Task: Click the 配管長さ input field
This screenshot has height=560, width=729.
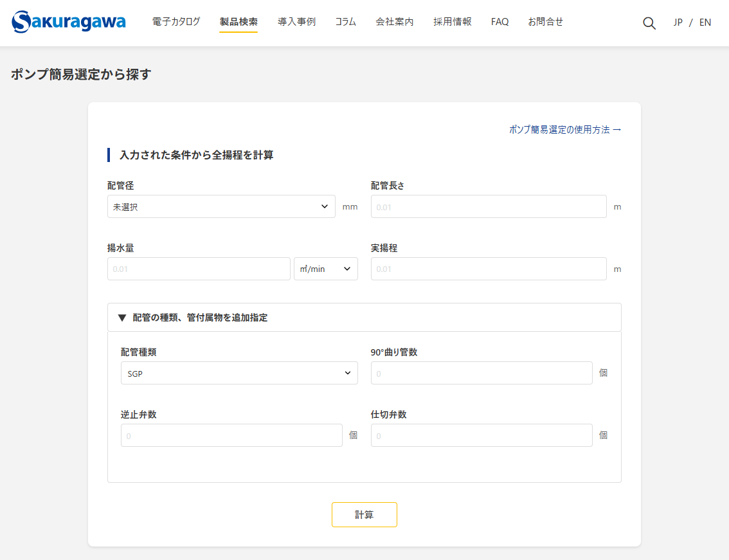Action: 489,206
